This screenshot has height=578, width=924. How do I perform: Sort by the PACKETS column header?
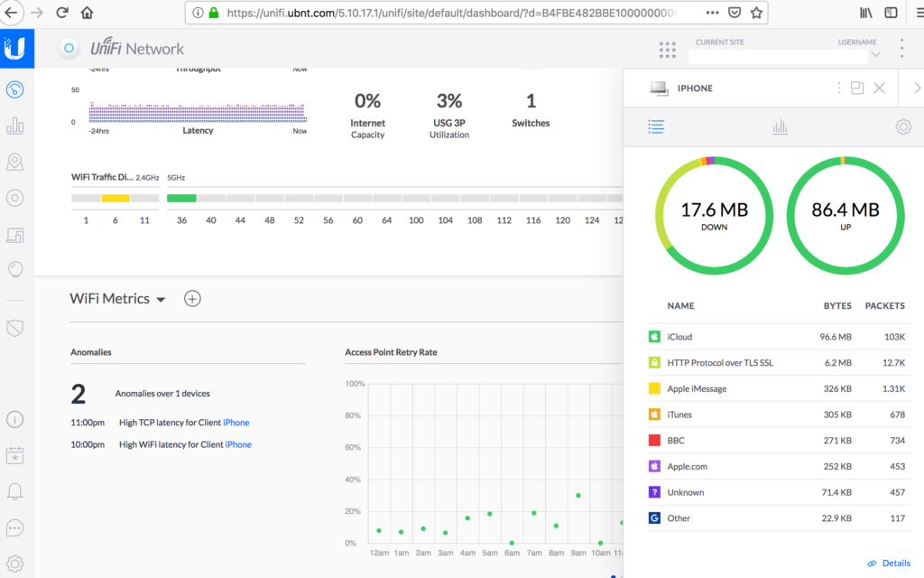[884, 305]
